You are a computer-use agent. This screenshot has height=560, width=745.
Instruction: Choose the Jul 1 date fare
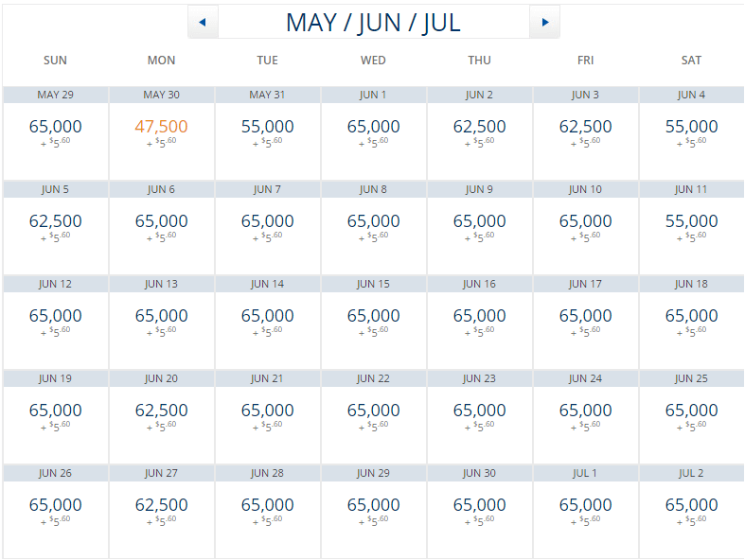[x=585, y=512]
